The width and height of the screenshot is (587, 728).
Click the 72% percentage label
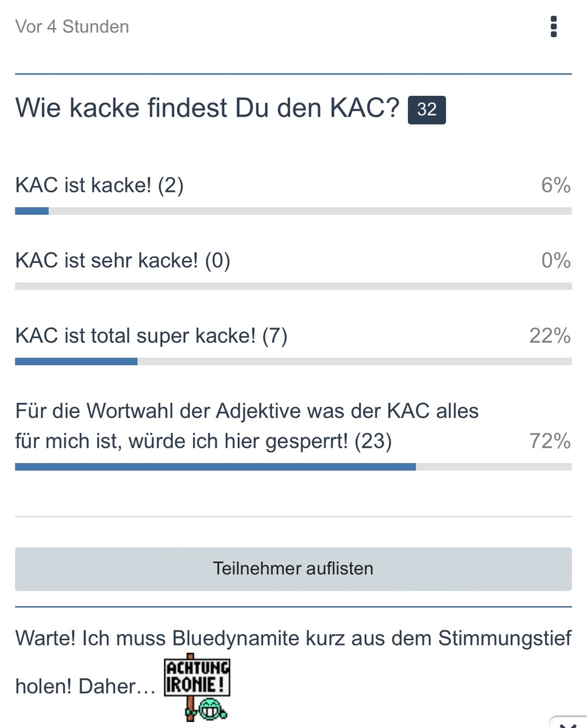549,442
